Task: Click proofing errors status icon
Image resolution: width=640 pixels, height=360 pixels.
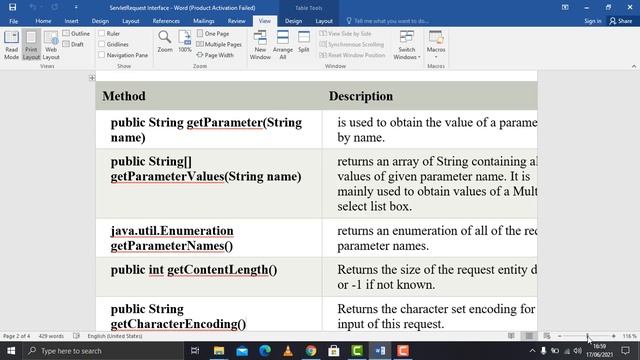Action: 76,336
